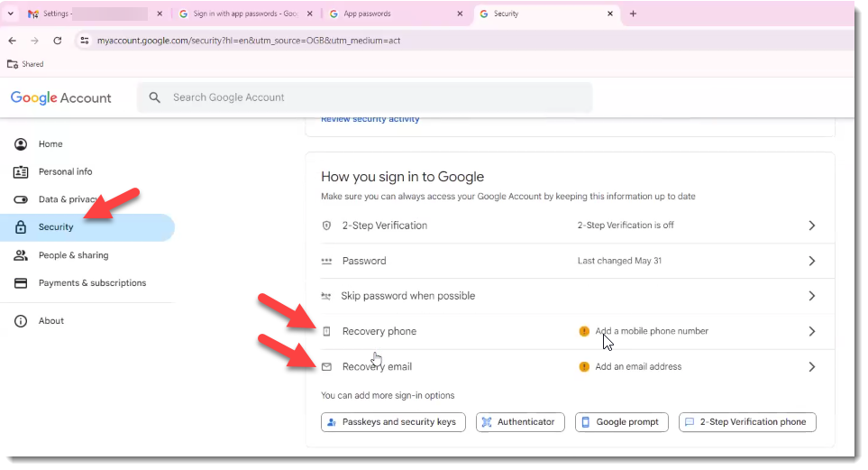Viewport: 868px width, 470px height.
Task: Open Skip password when possible
Action: click(x=570, y=296)
